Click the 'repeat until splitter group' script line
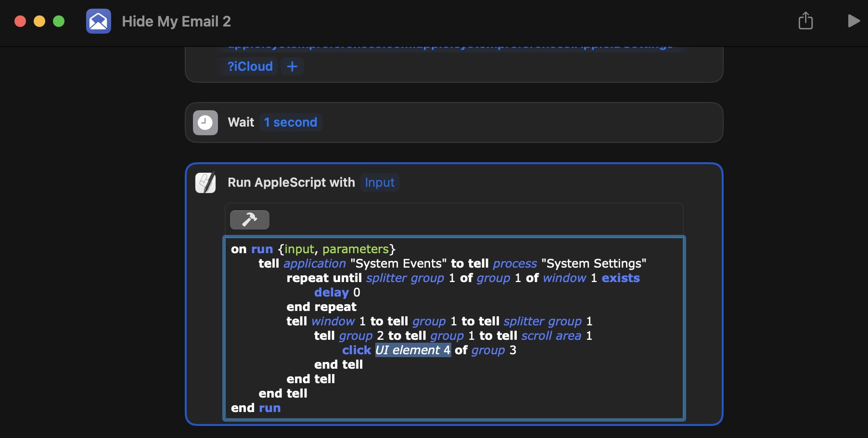868x438 pixels. (x=463, y=278)
